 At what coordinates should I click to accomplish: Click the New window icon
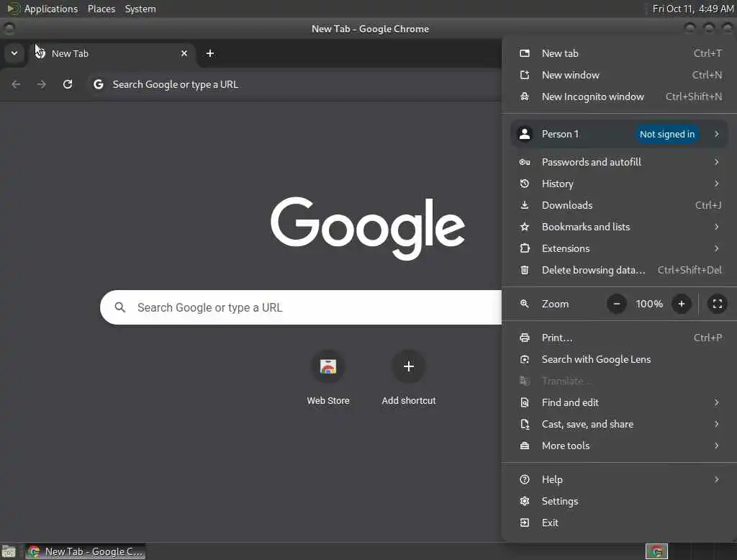pyautogui.click(x=525, y=75)
